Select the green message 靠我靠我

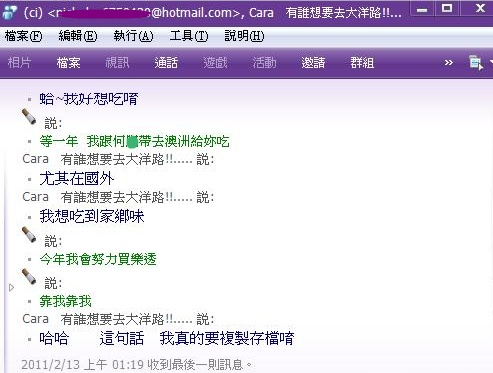pyautogui.click(x=65, y=301)
